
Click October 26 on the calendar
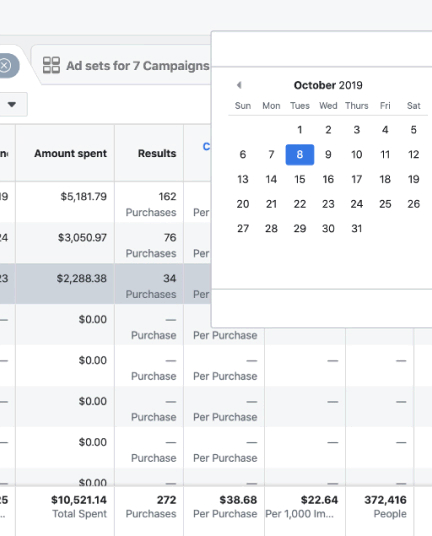[414, 204]
